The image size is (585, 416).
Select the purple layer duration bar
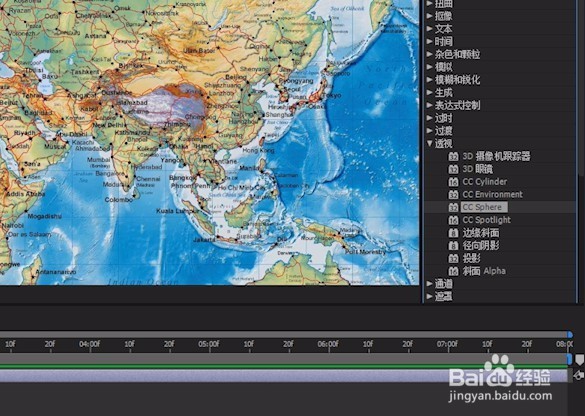[x=284, y=376]
